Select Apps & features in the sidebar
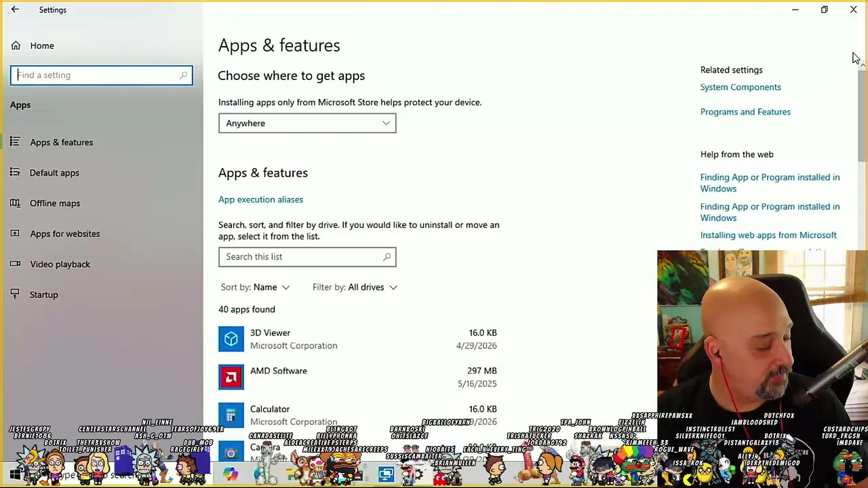 tap(61, 142)
